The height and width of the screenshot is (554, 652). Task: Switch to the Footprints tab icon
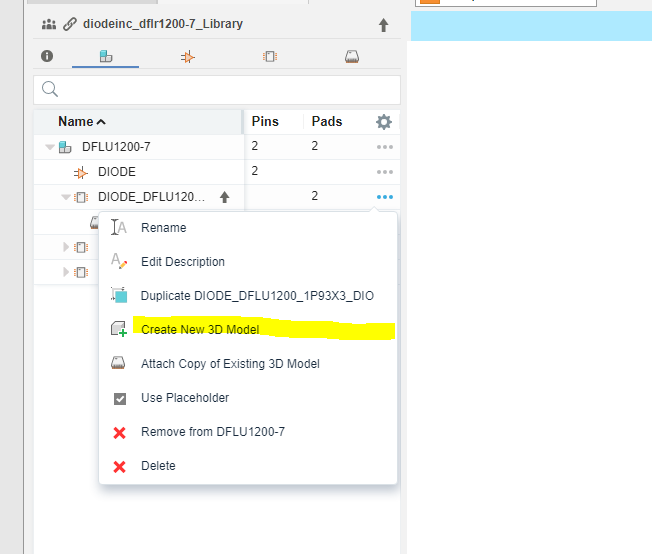(270, 56)
